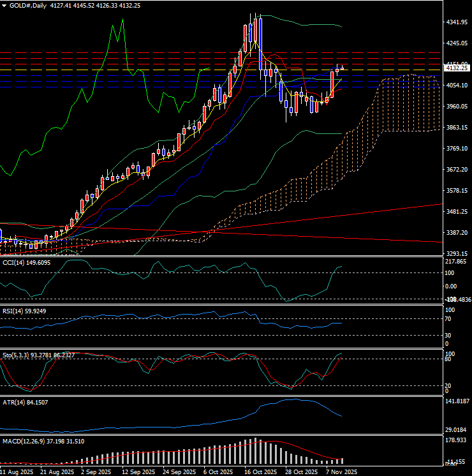Click the ATR(14) indicator label
Viewport: 472px width, 476px height.
pos(26,401)
